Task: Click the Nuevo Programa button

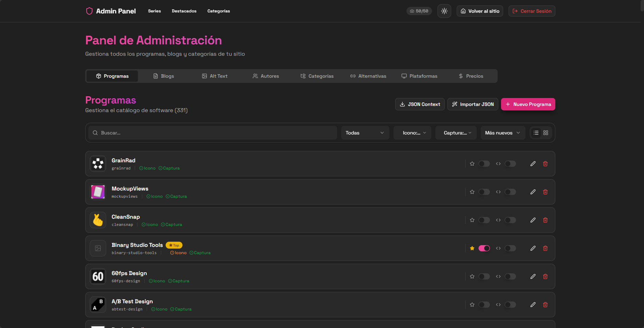Action: [528, 104]
